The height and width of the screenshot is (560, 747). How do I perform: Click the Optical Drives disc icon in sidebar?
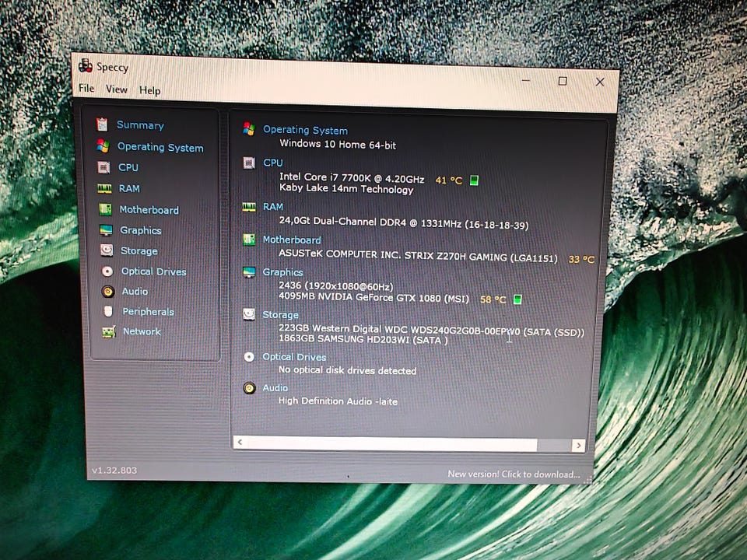107,271
